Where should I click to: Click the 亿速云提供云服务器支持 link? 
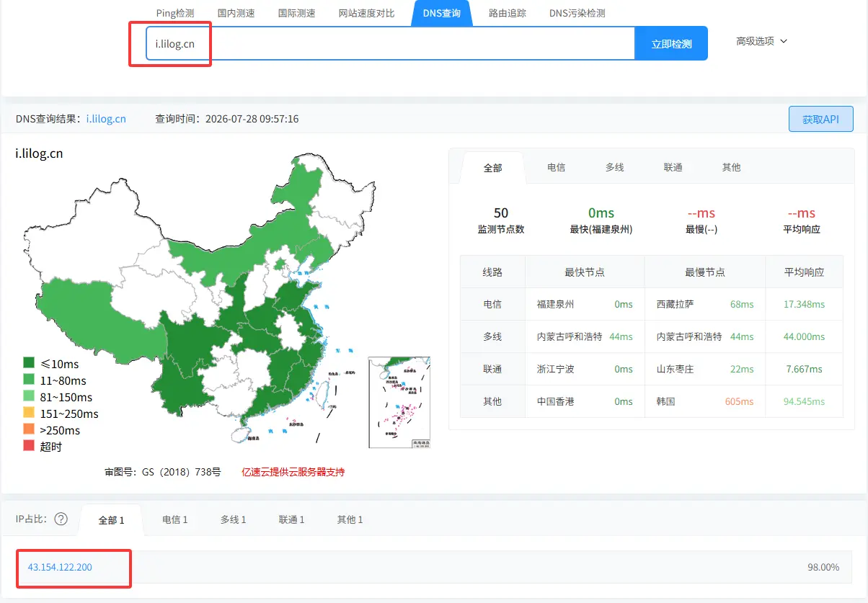293,472
